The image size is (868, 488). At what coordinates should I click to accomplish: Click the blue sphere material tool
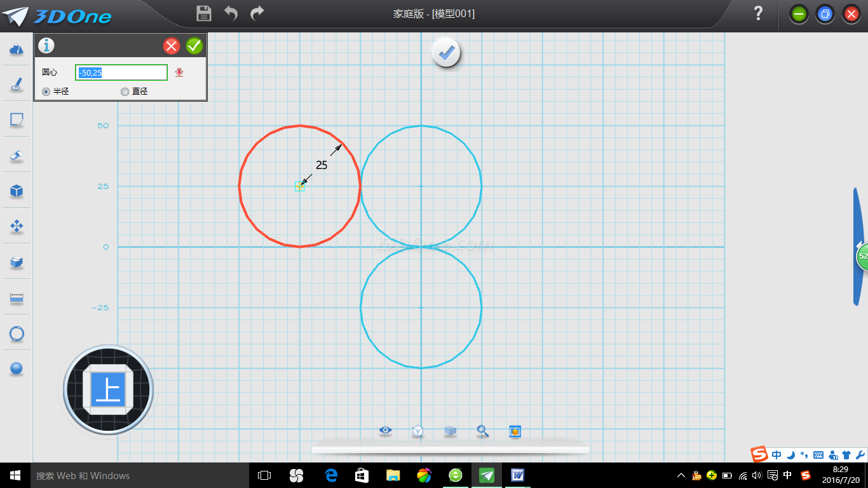coord(17,369)
